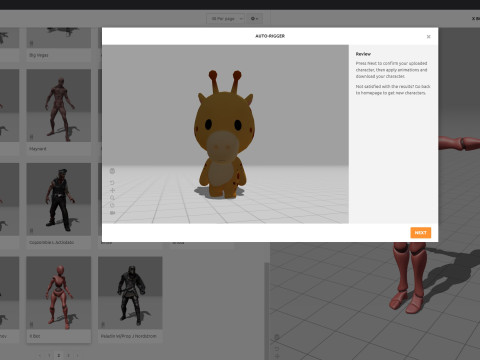Click the 'Paladin W/Prop J Nordstrom' name label
The width and height of the screenshot is (480, 360).
129,336
